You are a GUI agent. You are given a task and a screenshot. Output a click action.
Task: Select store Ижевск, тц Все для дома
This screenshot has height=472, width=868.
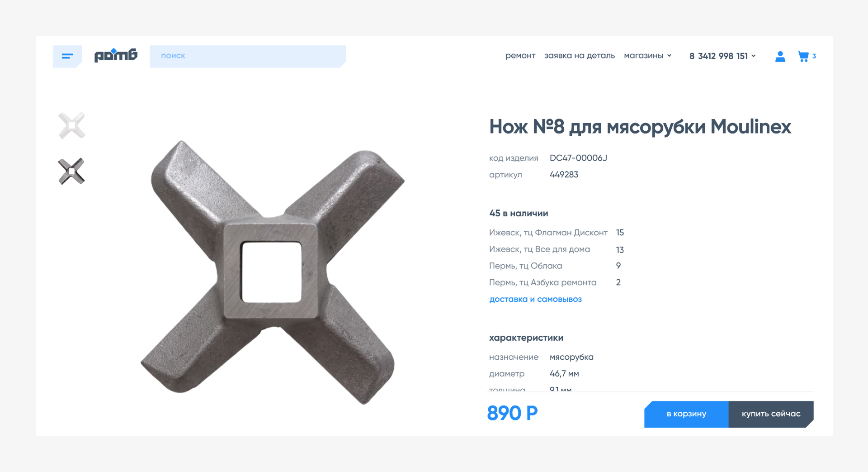coord(539,249)
